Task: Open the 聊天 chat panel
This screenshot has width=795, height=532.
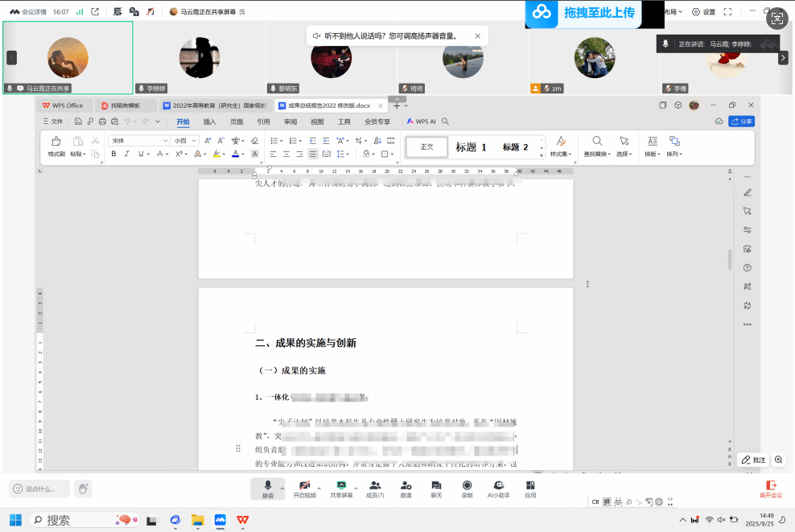Action: pos(436,489)
